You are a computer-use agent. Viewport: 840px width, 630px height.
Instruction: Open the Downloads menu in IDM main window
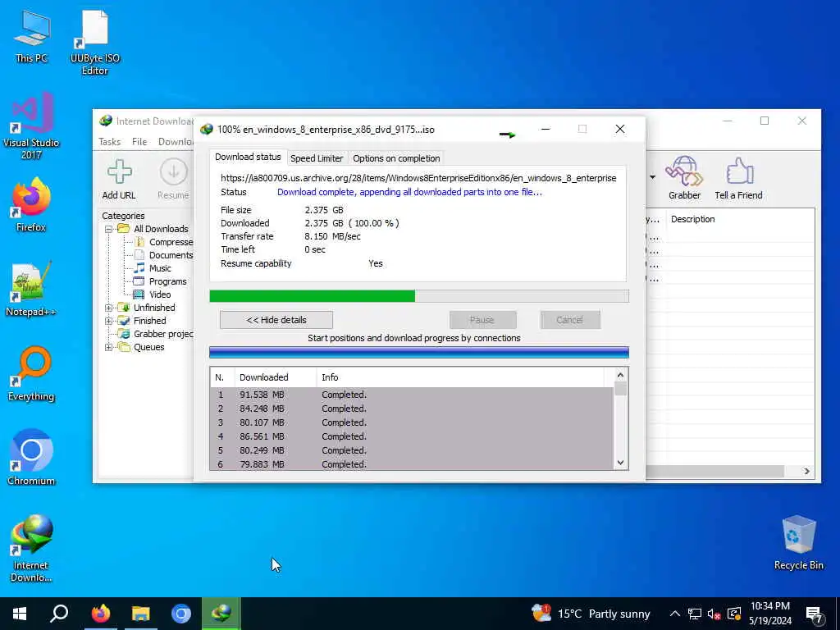(x=176, y=141)
